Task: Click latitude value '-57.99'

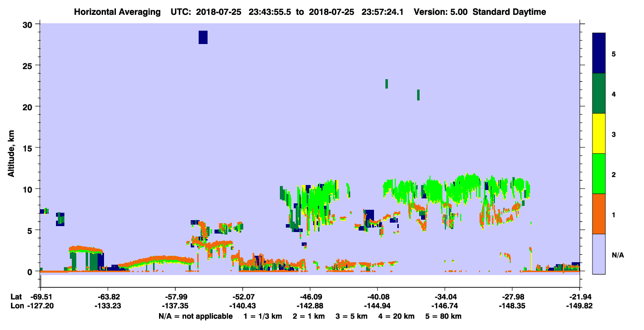Action: [175, 297]
